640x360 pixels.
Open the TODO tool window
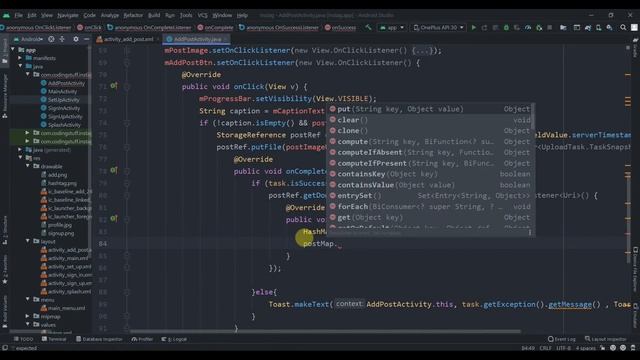[23, 339]
